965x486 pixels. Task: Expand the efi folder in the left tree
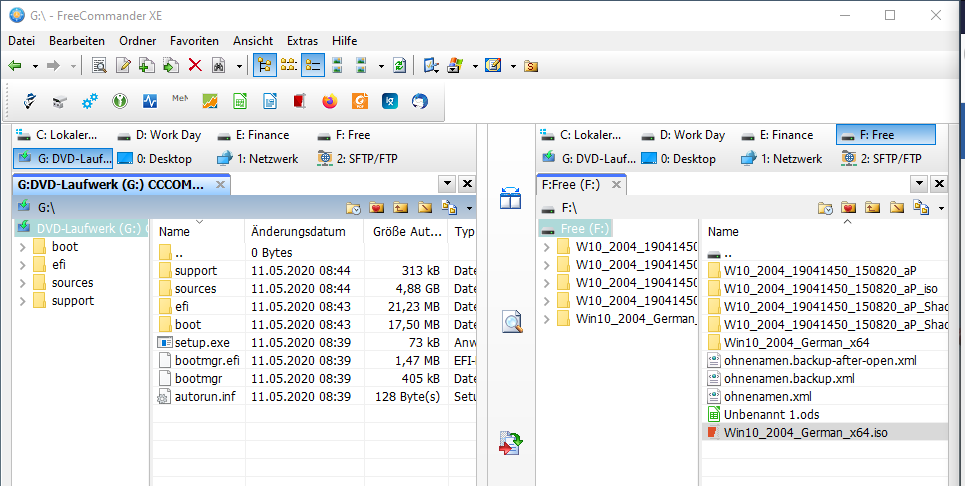(22, 265)
